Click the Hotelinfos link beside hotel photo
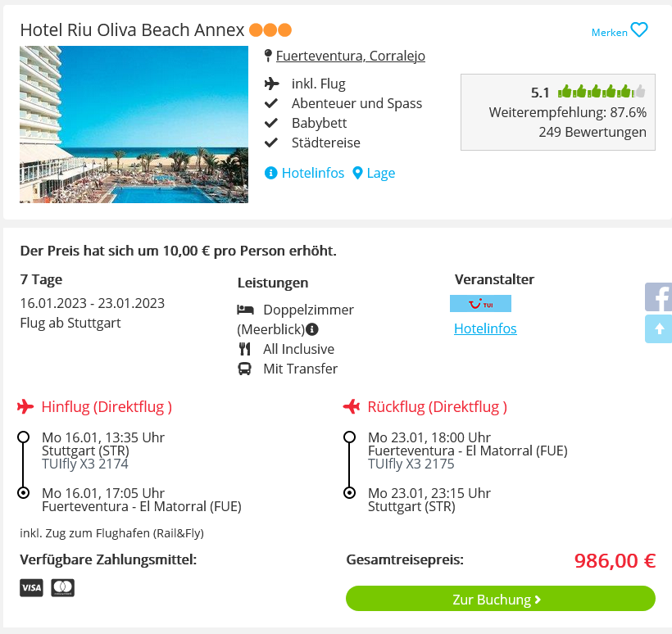Screen dimensions: 672x634 pyautogui.click(x=313, y=173)
